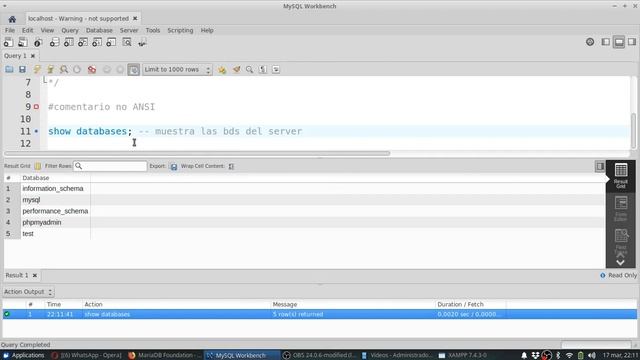
Task: Save script with floppy disk icon
Action: [x=22, y=69]
